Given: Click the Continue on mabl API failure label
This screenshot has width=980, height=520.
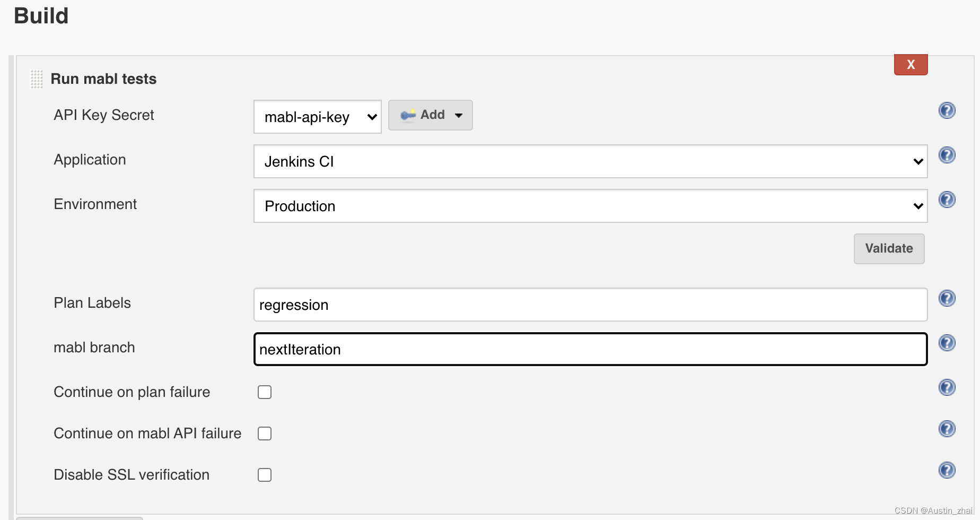Looking at the screenshot, I should (x=147, y=434).
